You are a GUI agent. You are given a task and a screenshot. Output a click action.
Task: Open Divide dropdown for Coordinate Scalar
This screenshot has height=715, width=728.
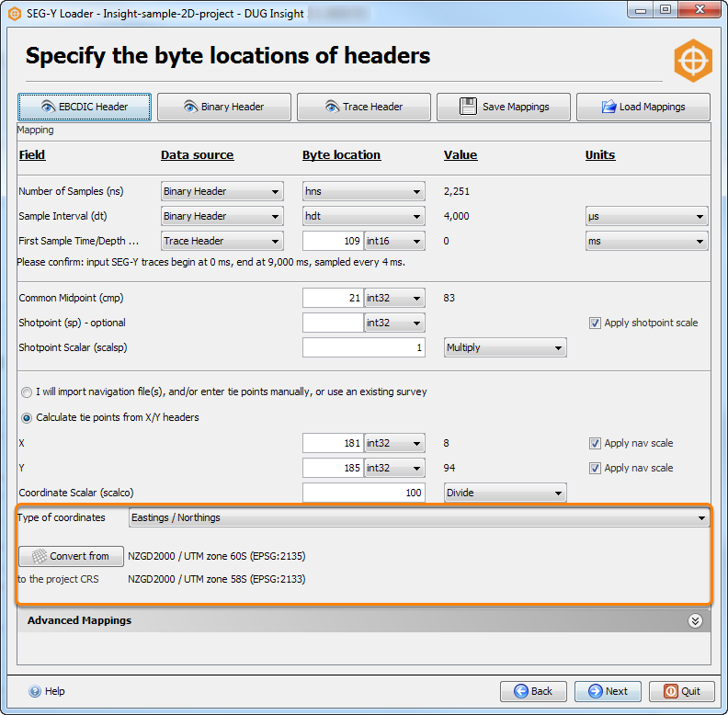pos(506,493)
